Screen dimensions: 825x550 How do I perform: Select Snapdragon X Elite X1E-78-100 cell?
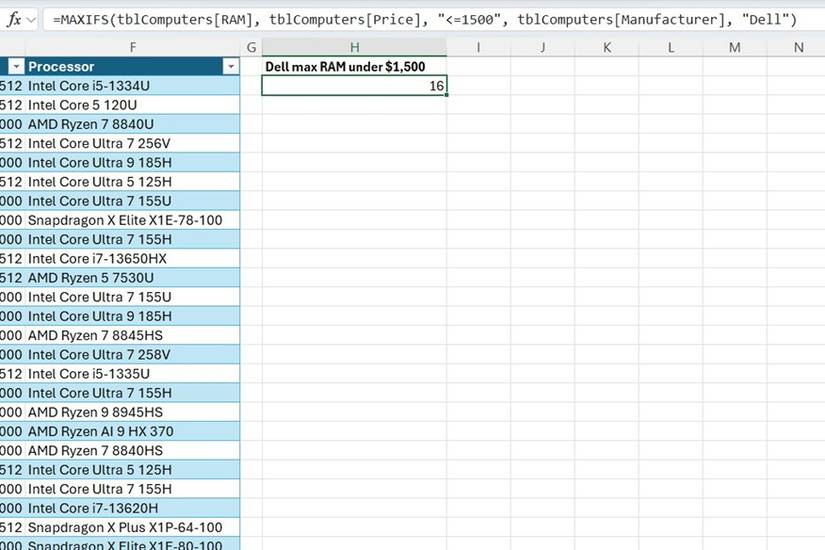132,220
